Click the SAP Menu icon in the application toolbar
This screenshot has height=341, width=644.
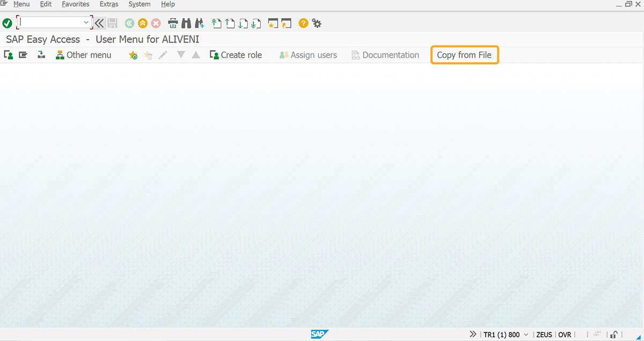[23, 55]
